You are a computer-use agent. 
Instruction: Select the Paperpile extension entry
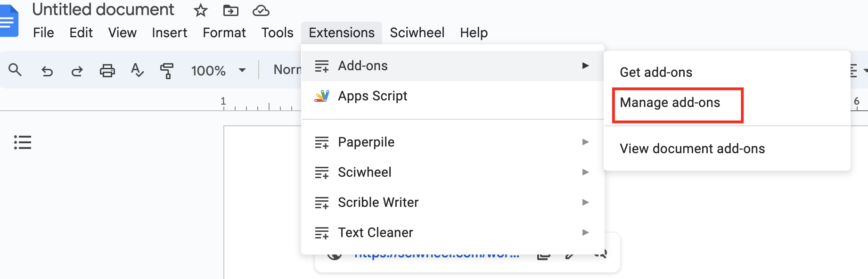tap(452, 142)
